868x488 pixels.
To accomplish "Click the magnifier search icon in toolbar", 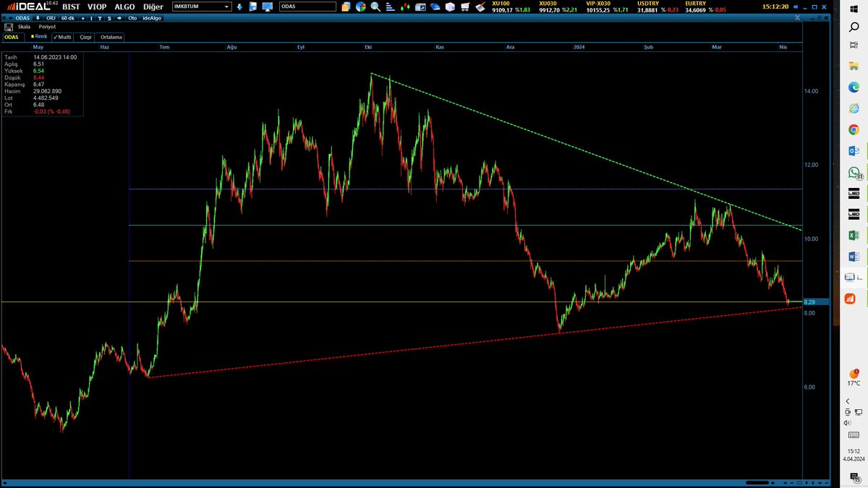I will [x=376, y=7].
